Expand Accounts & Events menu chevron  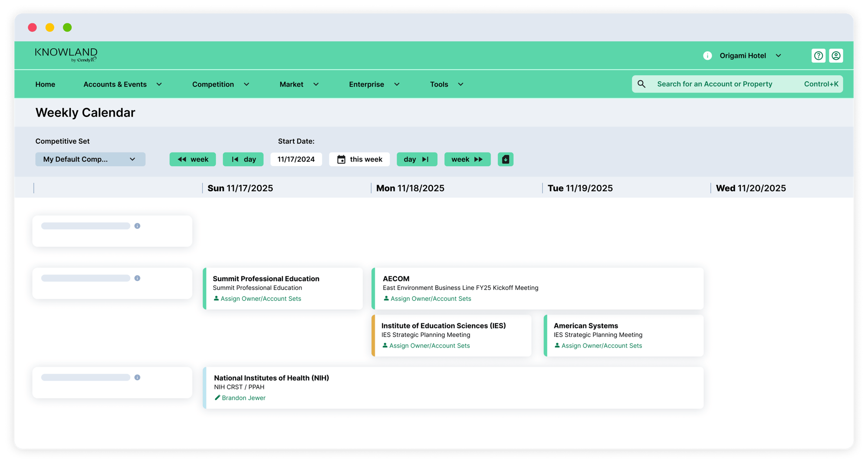point(159,84)
